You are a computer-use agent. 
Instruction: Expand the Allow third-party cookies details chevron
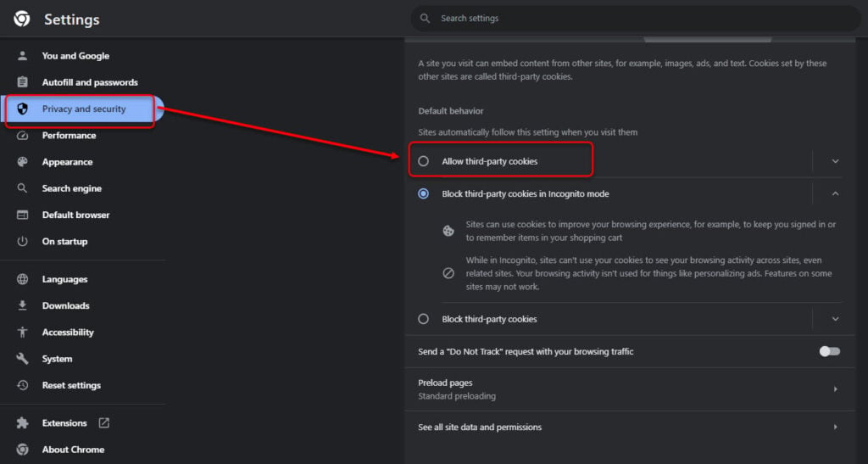(x=835, y=161)
